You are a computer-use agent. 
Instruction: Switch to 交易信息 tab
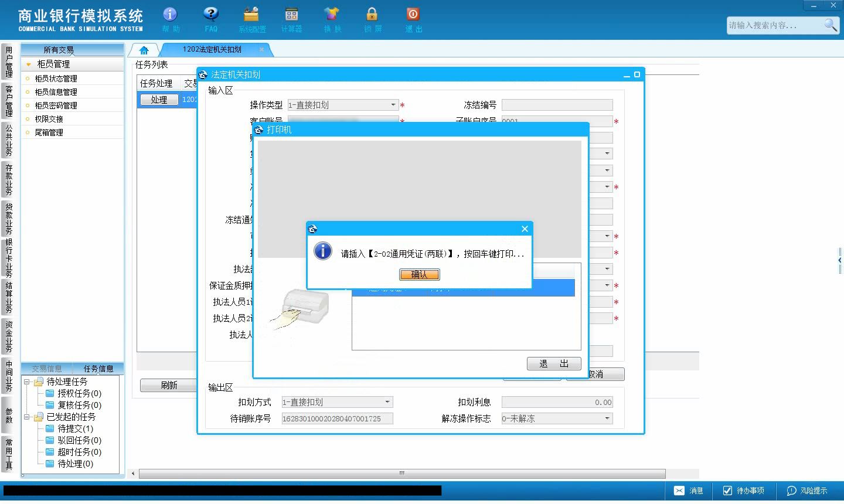47,369
